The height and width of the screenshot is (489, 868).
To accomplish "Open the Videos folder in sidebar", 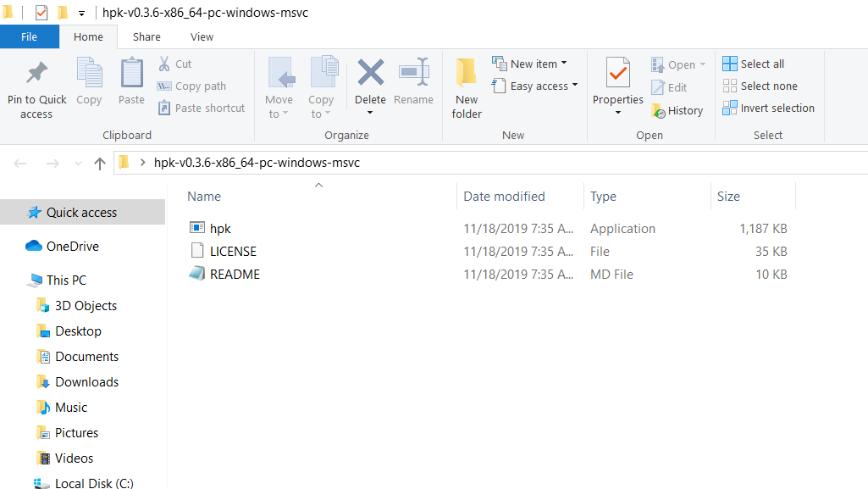I will click(75, 458).
